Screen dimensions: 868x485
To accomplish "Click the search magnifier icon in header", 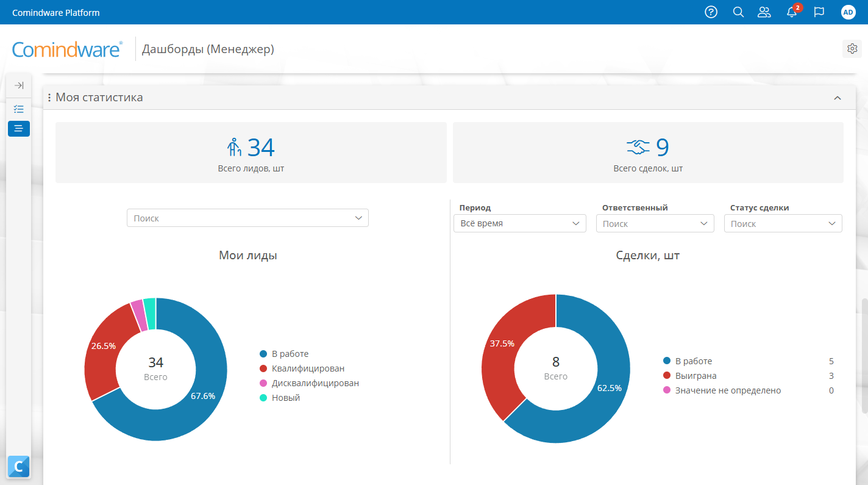I will [738, 12].
